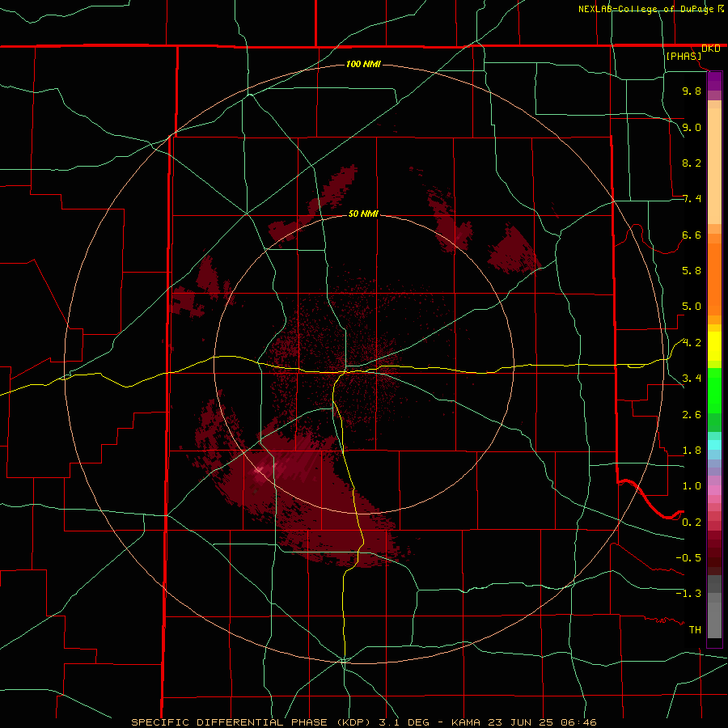The height and width of the screenshot is (728, 728).
Task: Select the -0.5 scale value
Action: point(688,558)
